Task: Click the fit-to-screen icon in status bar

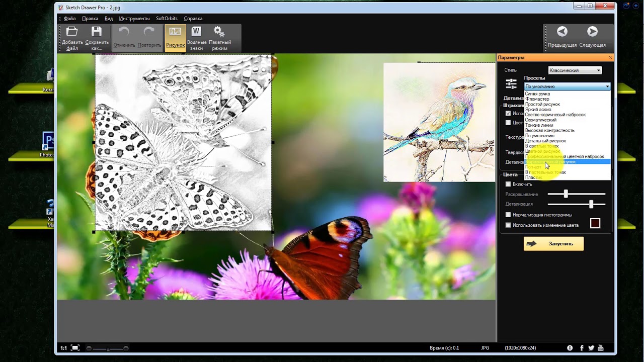Action: tap(75, 348)
